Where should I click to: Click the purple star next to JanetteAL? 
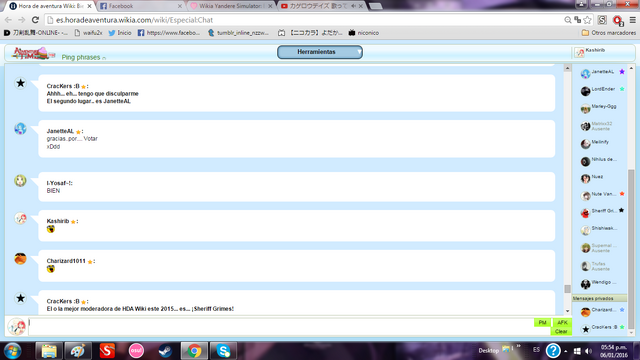pyautogui.click(x=622, y=72)
